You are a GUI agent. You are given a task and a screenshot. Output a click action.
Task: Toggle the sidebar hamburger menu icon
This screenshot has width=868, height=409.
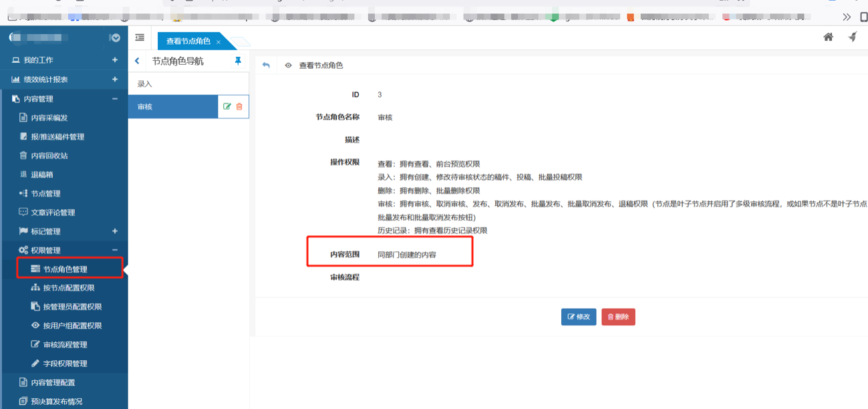(x=140, y=38)
